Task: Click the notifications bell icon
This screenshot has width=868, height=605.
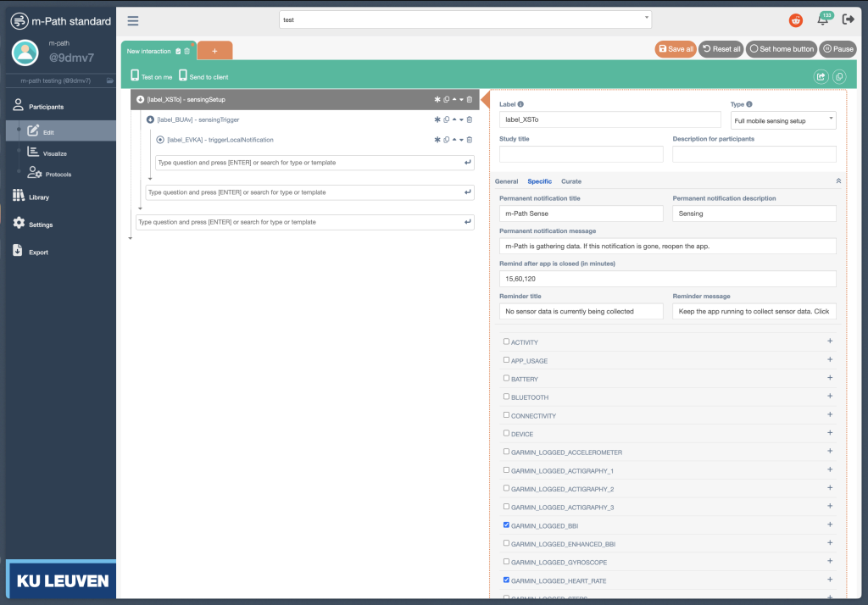Action: point(822,21)
